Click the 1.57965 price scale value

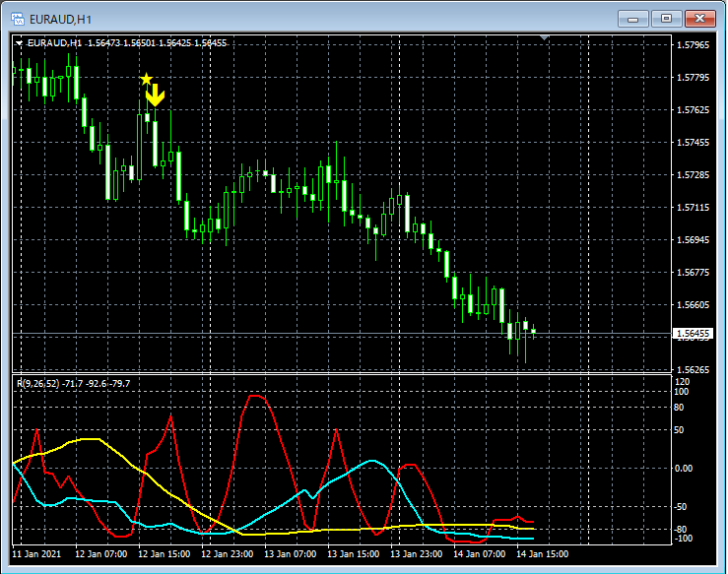point(691,45)
